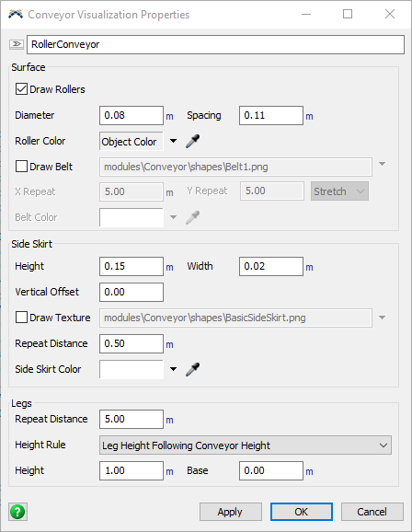The image size is (412, 532).
Task: Open the Roller Color dropdown arrow
Action: pos(173,141)
